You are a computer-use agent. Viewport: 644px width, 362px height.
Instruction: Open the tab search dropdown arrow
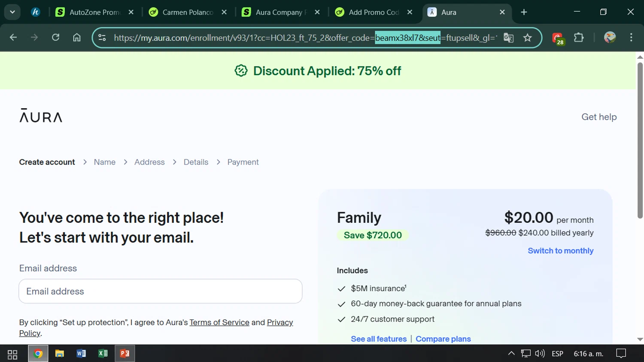12,12
